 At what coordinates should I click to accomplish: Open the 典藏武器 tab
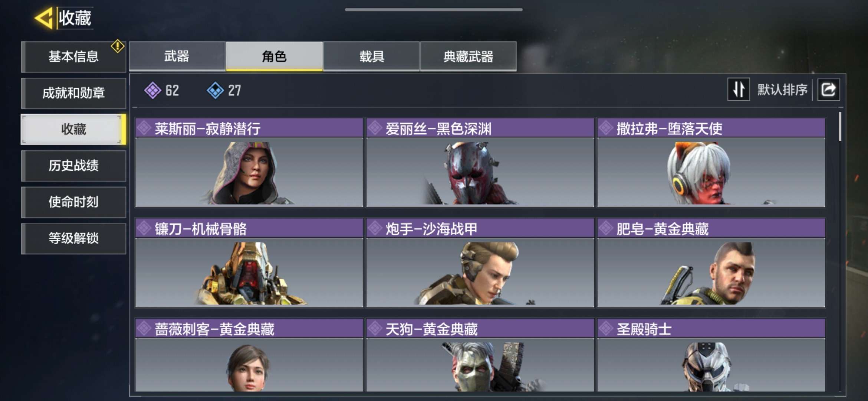[x=468, y=56]
